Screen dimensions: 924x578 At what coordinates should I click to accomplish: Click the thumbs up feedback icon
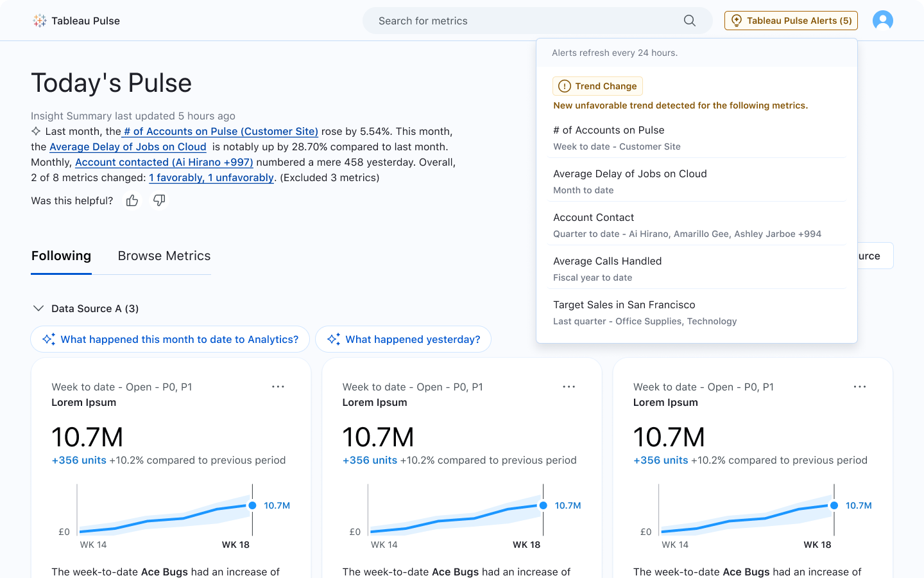tap(132, 201)
